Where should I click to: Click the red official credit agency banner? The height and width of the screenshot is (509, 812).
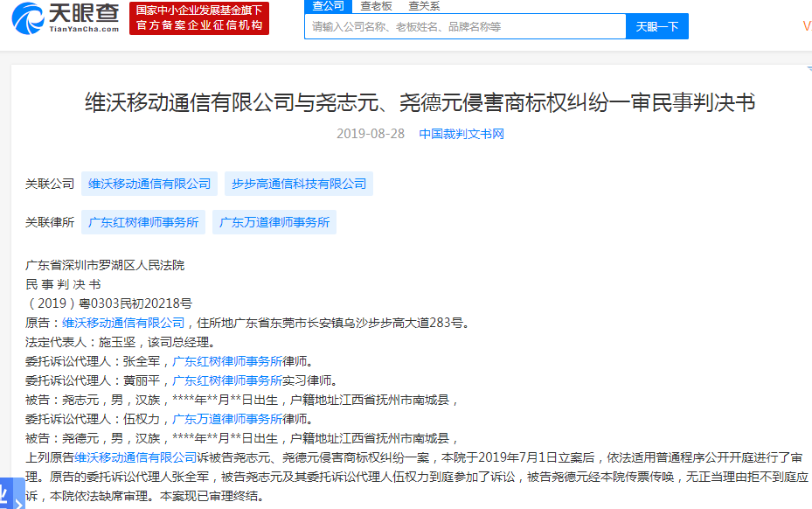199,18
